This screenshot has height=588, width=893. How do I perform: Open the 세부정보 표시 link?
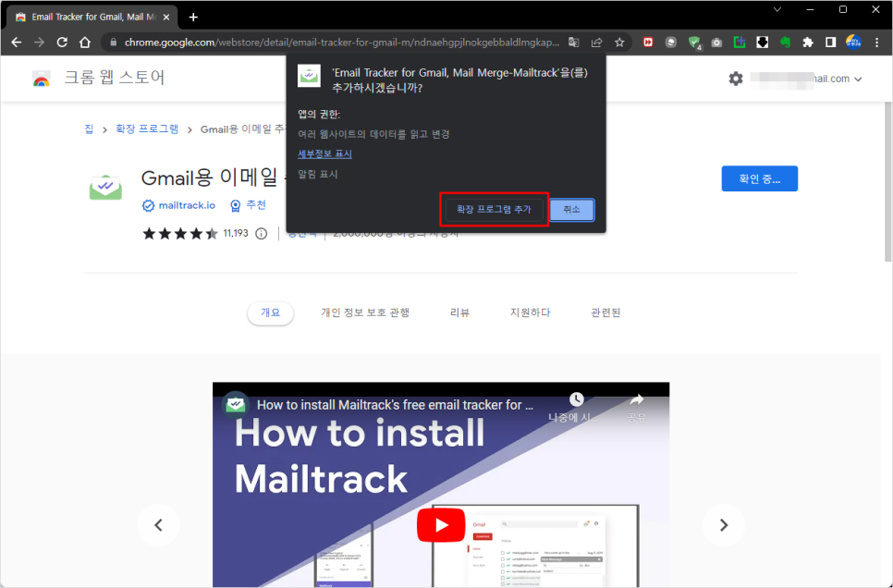(324, 153)
